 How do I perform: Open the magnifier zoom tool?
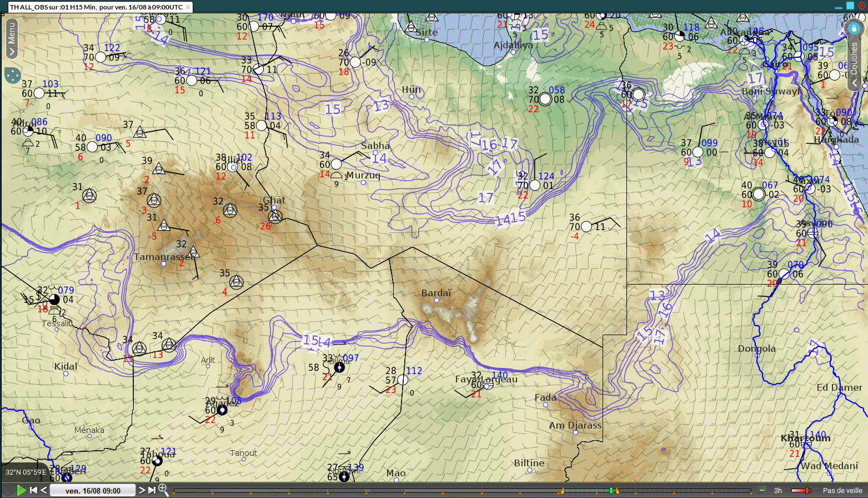[x=163, y=490]
